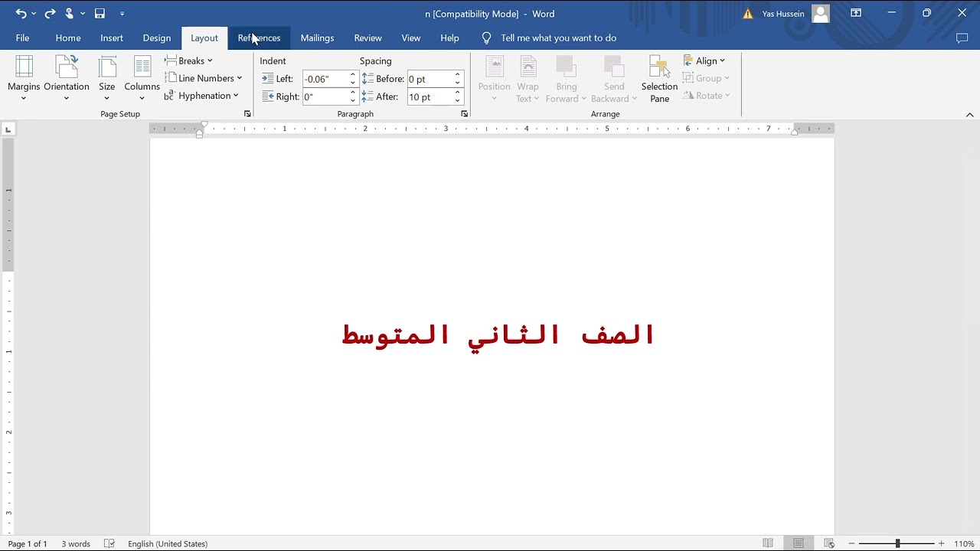Click the right indent marker on ruler
980x551 pixels.
coord(794,132)
